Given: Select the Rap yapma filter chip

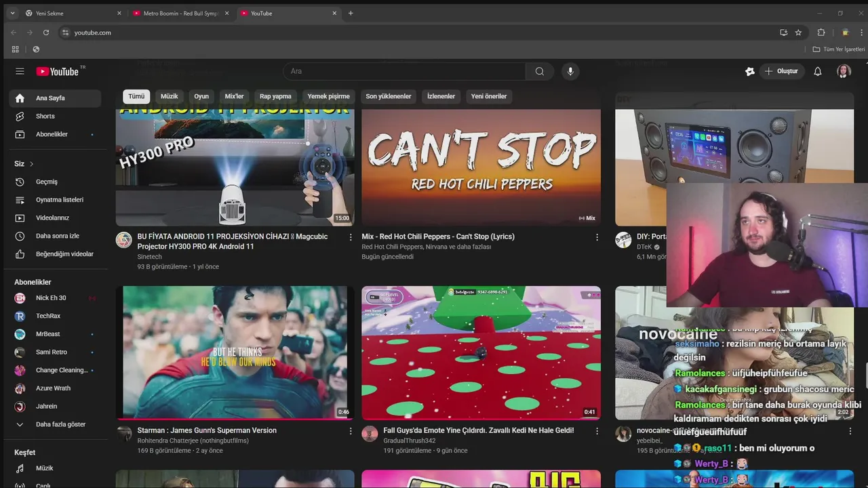Looking at the screenshot, I should 275,96.
